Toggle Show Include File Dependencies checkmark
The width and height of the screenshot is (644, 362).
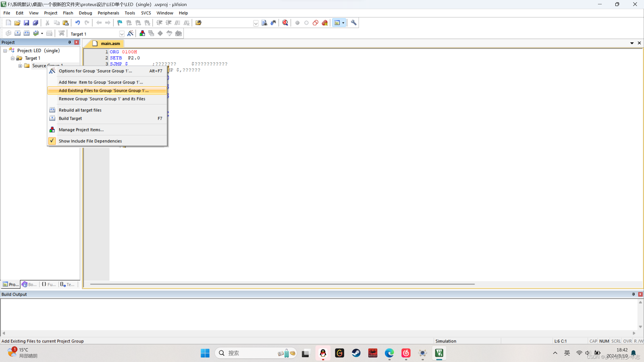[52, 141]
